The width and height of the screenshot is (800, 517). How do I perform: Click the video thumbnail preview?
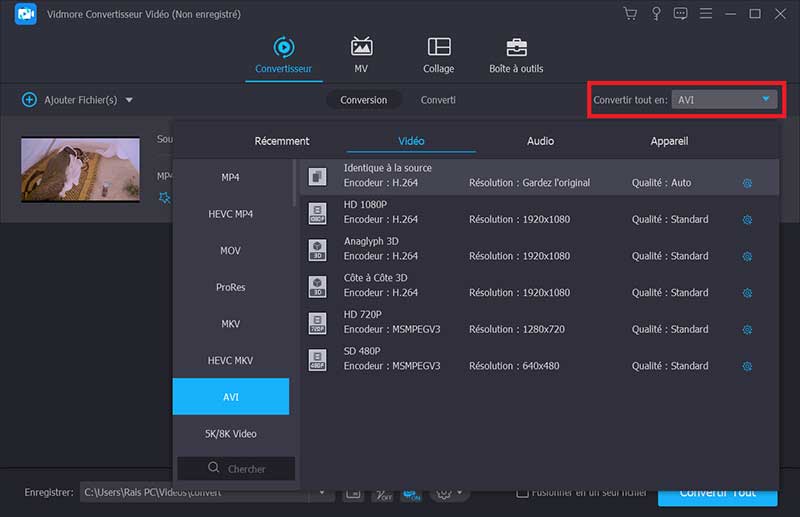point(67,169)
